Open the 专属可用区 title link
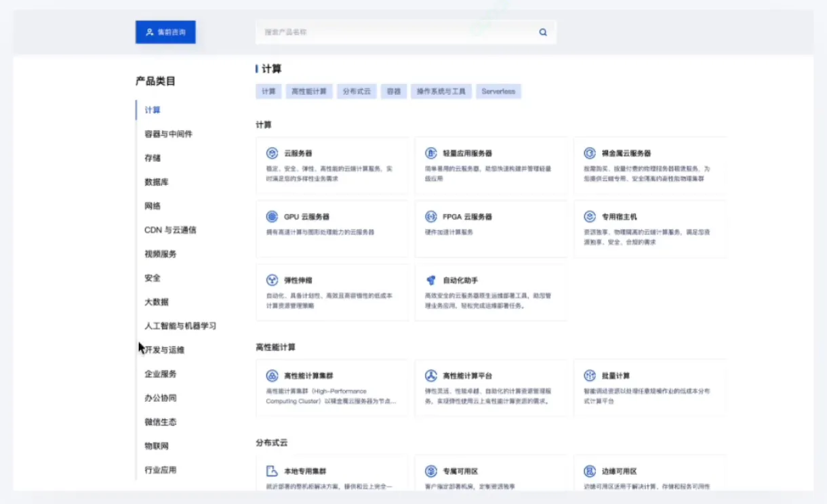 tap(461, 471)
